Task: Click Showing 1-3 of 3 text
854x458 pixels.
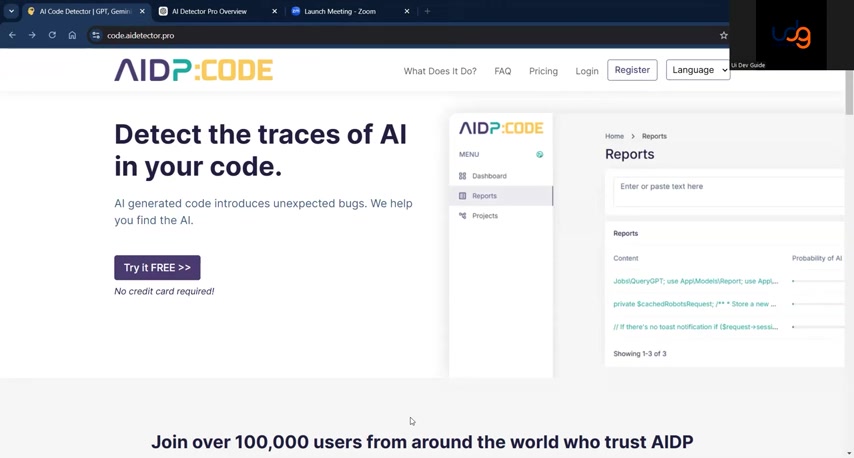Action: [639, 353]
